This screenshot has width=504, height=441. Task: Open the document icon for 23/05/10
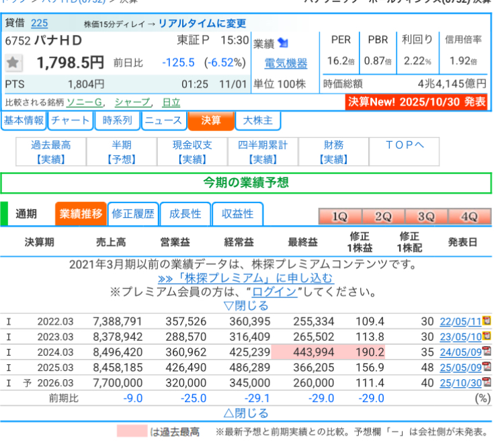[x=487, y=336]
